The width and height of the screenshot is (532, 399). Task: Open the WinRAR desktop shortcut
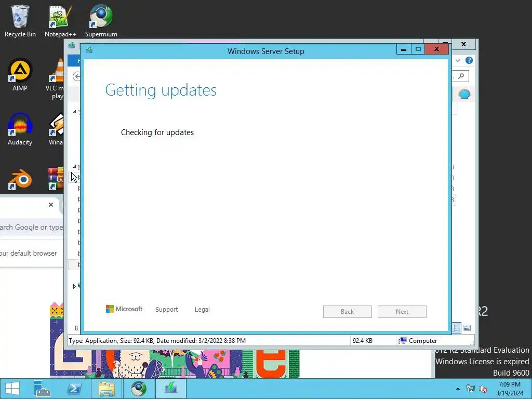point(56,179)
